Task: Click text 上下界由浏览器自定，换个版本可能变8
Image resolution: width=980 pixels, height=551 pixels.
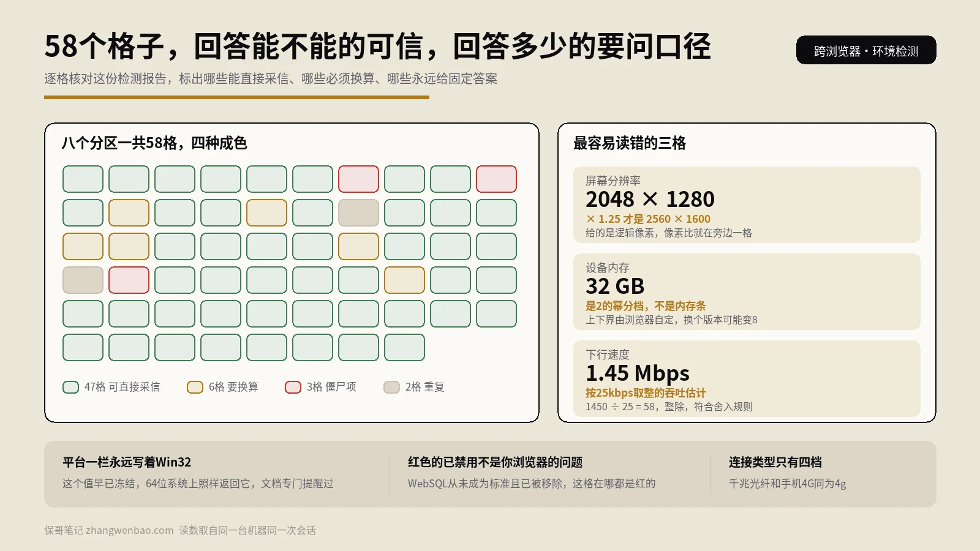Action: [671, 320]
